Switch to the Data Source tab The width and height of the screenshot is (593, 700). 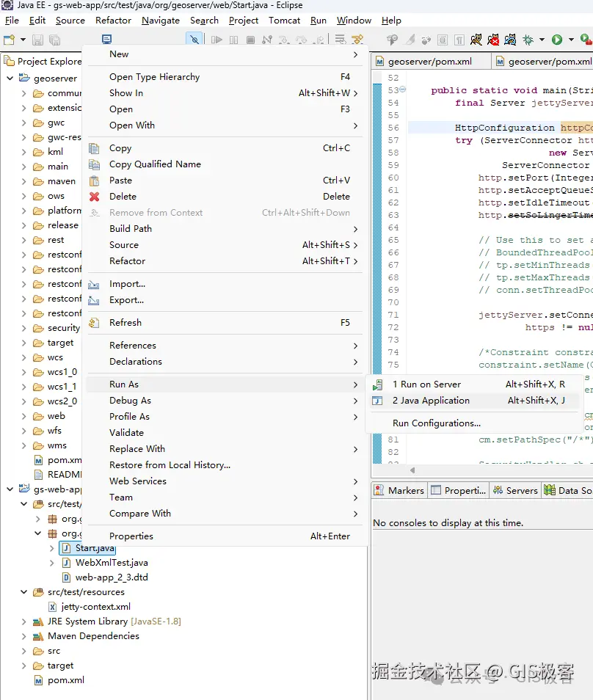pyautogui.click(x=568, y=491)
